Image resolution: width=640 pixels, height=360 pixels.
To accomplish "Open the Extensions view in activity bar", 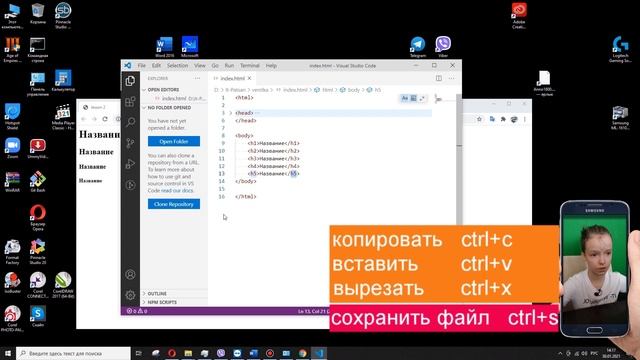I will click(130, 101).
